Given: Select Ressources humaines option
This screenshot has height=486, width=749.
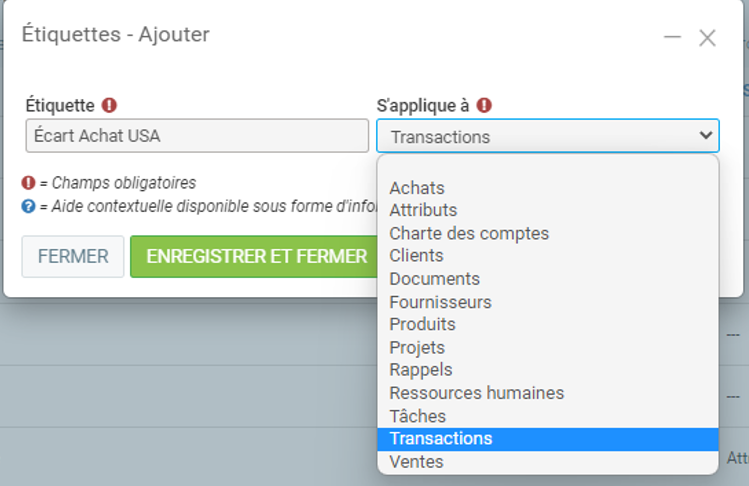Looking at the screenshot, I should [x=476, y=393].
